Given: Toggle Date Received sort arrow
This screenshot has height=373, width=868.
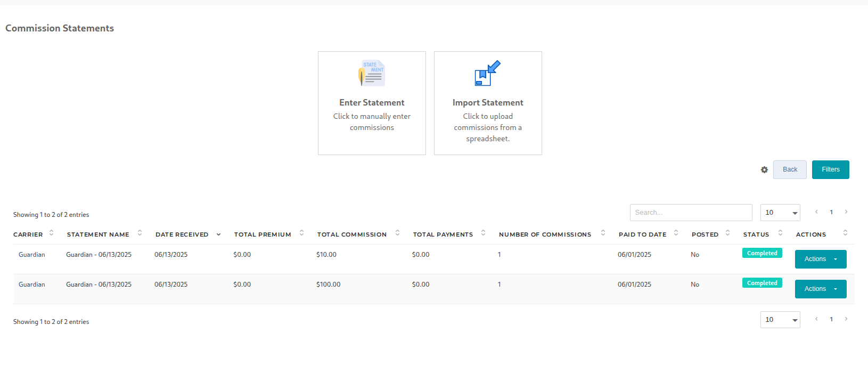Looking at the screenshot, I should pyautogui.click(x=218, y=234).
